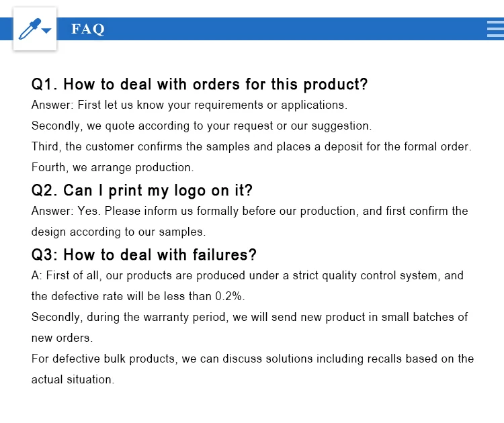Click the 'design according to our samples' line
Viewport: 504px width, 423px height.
pos(118,232)
